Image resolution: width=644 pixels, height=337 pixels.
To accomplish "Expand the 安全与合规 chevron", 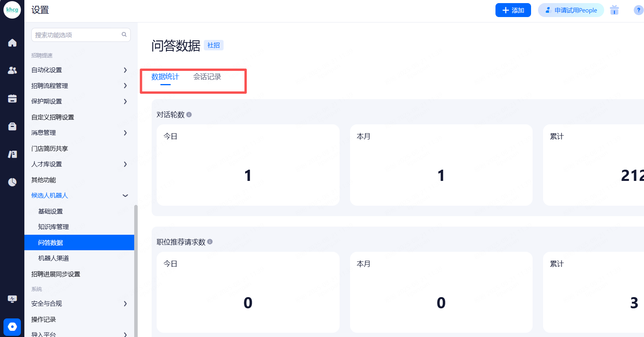I will (125, 304).
